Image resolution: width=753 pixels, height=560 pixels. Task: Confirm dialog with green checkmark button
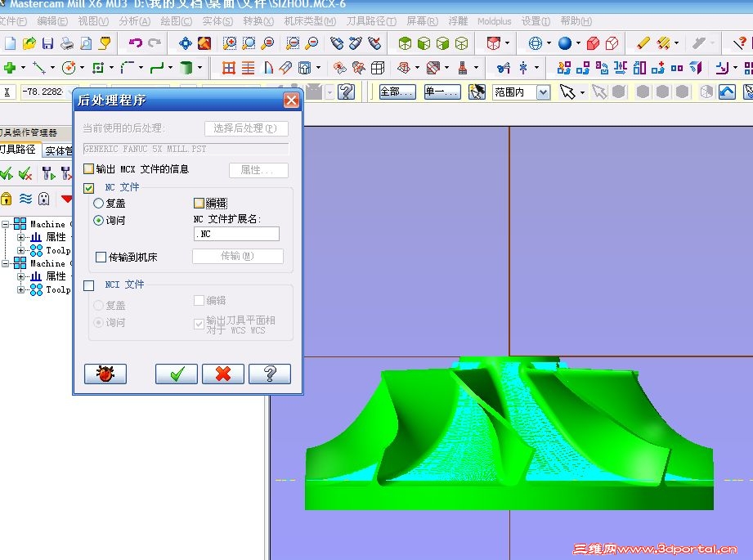click(x=177, y=374)
